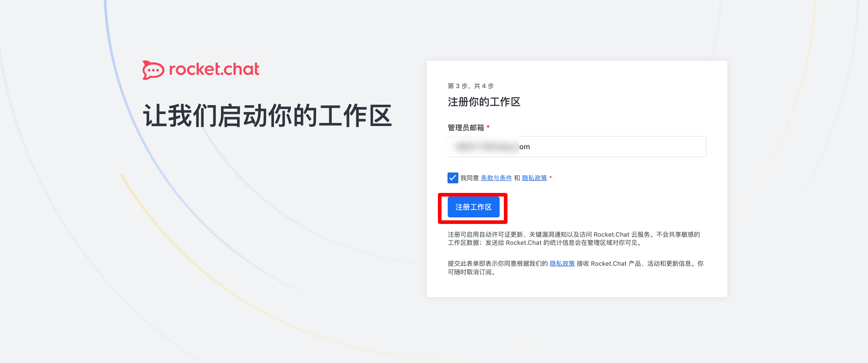Focus the 管理员邮箱 email input field
868x363 pixels.
pyautogui.click(x=576, y=147)
